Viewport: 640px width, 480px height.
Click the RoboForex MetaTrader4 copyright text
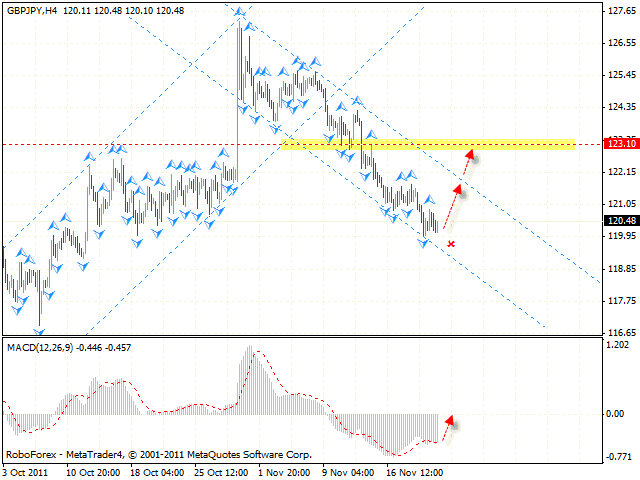click(158, 453)
